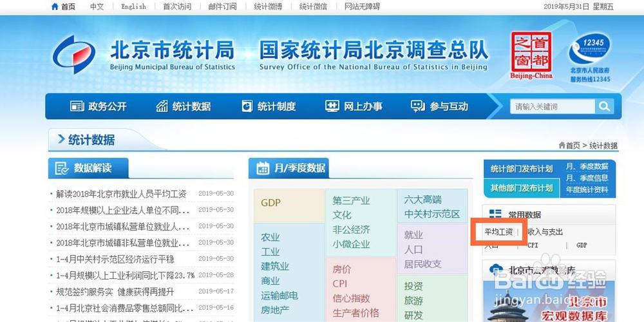The width and height of the screenshot is (644, 322).
Task: Open 小微企业 data link
Action: (351, 244)
